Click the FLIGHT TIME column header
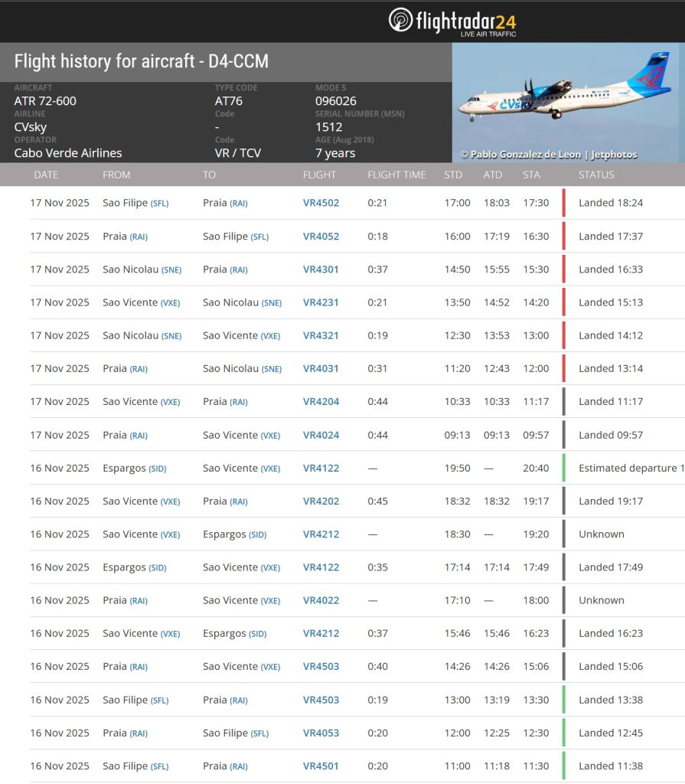Screen dimensions: 685x784 (396, 175)
